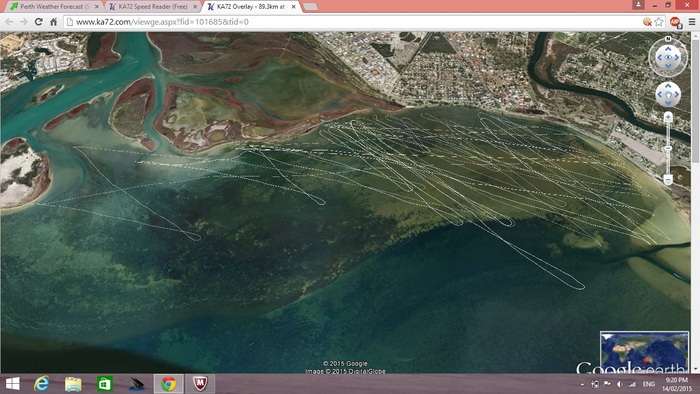This screenshot has width=700, height=394.
Task: Switch to Perth Weather Forecast tab
Action: (55, 7)
